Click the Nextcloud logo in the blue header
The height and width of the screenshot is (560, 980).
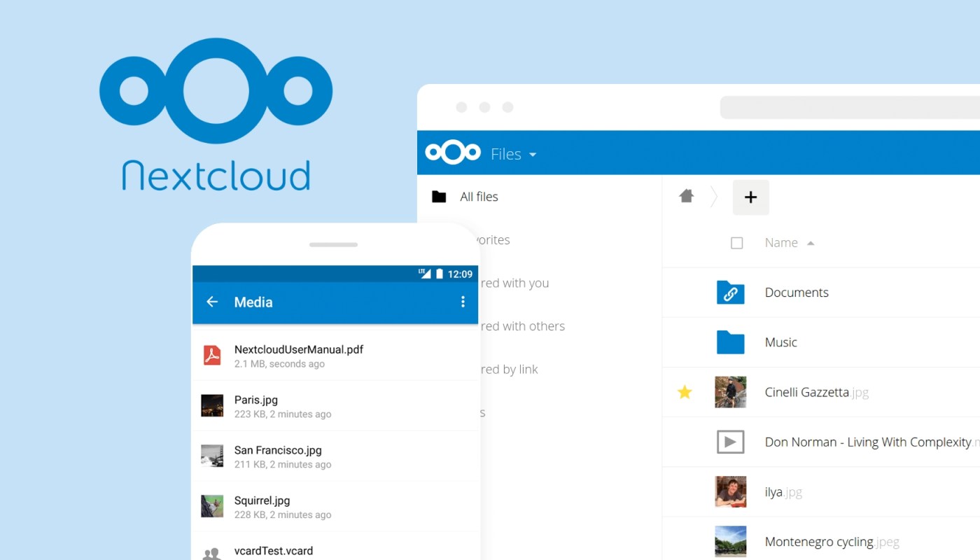point(453,153)
